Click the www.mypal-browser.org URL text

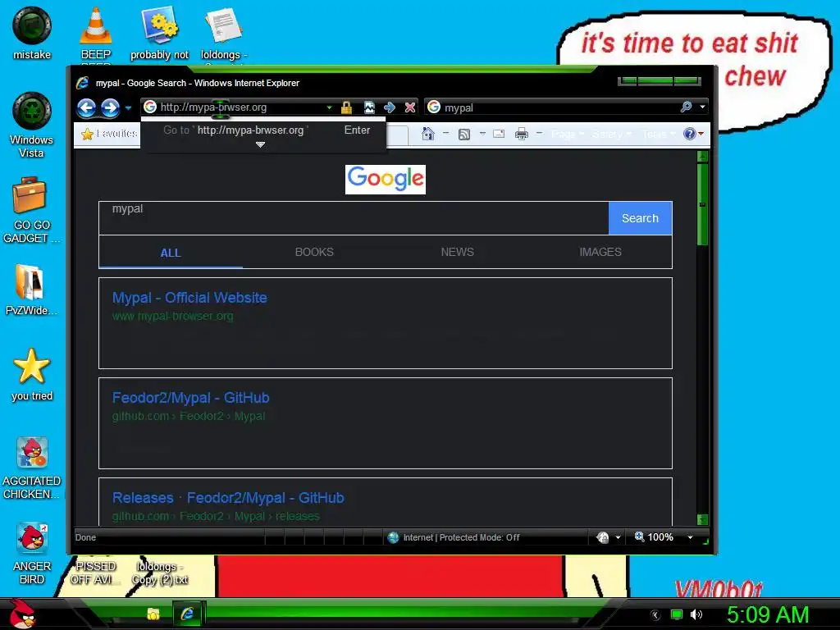pyautogui.click(x=172, y=316)
